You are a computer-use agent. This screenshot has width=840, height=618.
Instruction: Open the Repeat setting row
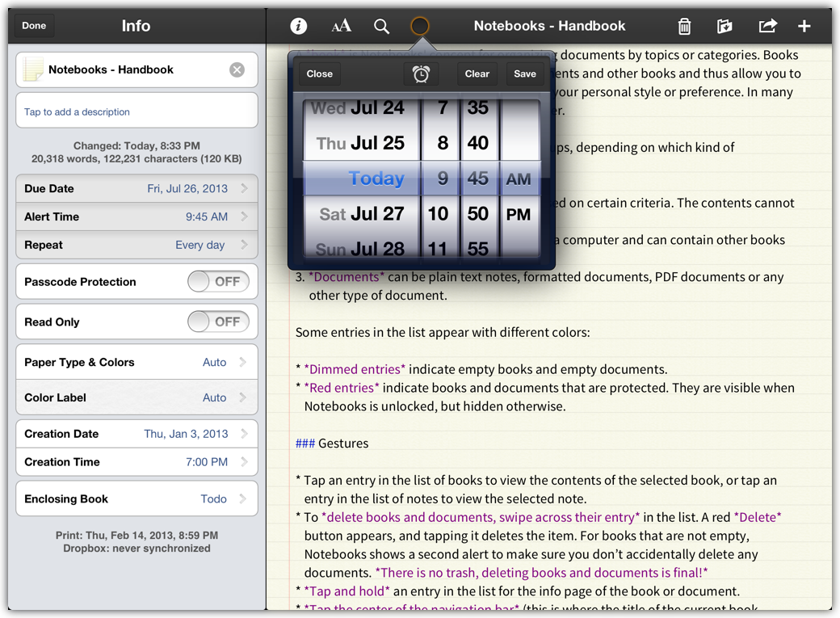(x=136, y=245)
